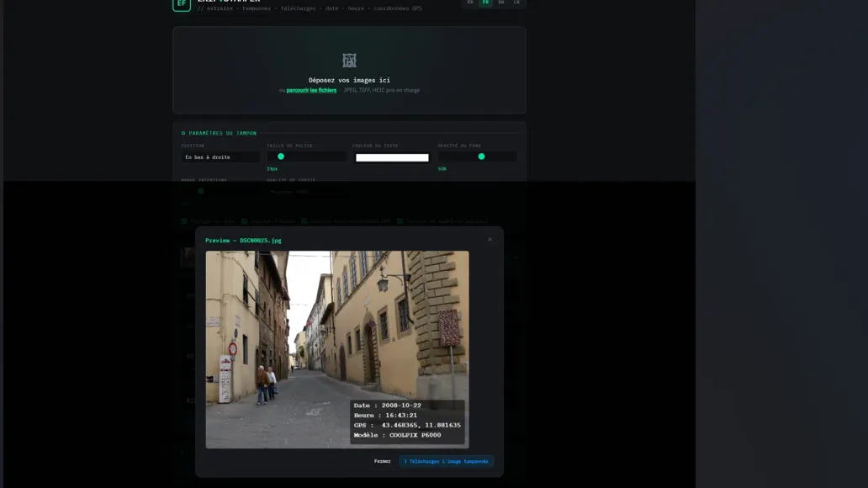Switch language to EN

click(470, 3)
